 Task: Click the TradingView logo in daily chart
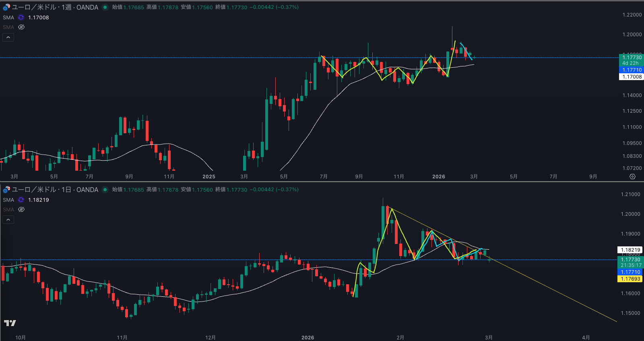[10, 323]
